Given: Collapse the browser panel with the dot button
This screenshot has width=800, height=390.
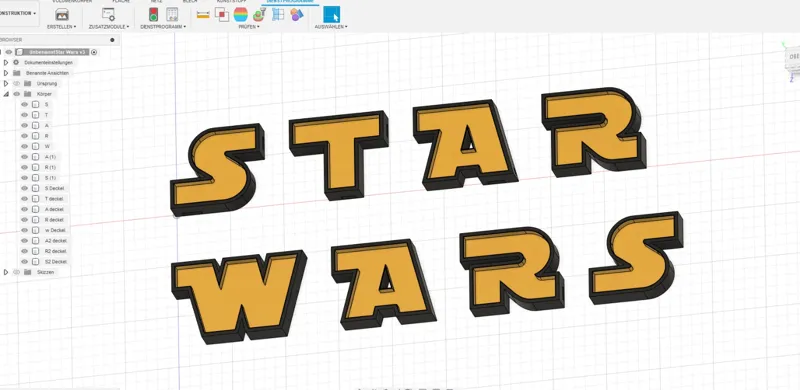Looking at the screenshot, I should pos(112,40).
